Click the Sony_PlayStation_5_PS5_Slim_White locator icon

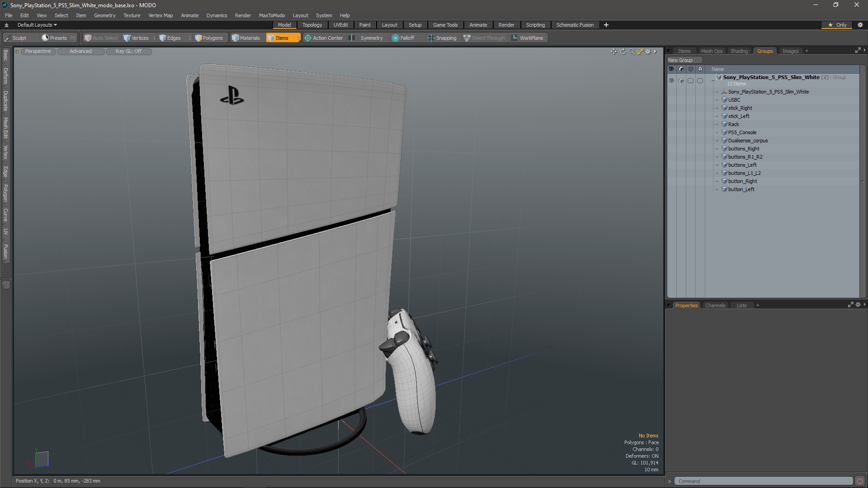click(724, 92)
